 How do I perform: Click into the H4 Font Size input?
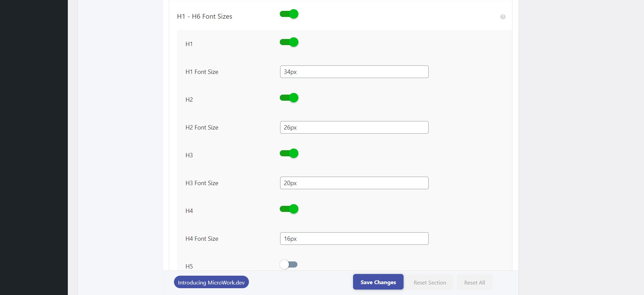(354, 239)
